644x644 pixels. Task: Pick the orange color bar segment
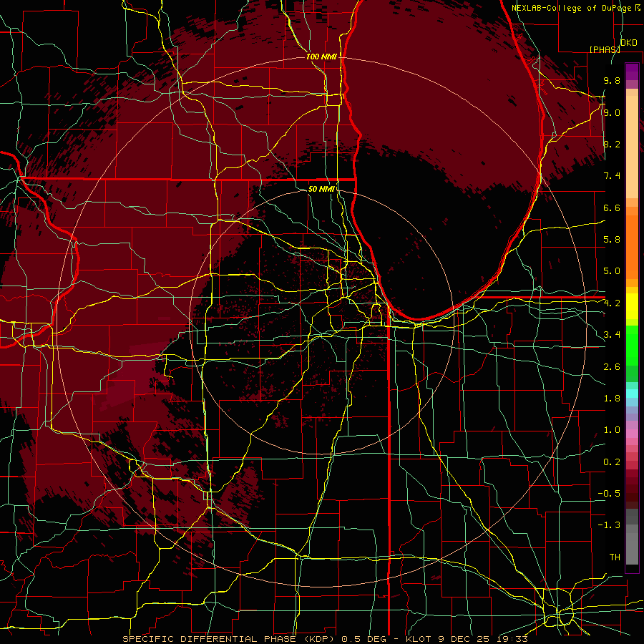point(632,246)
